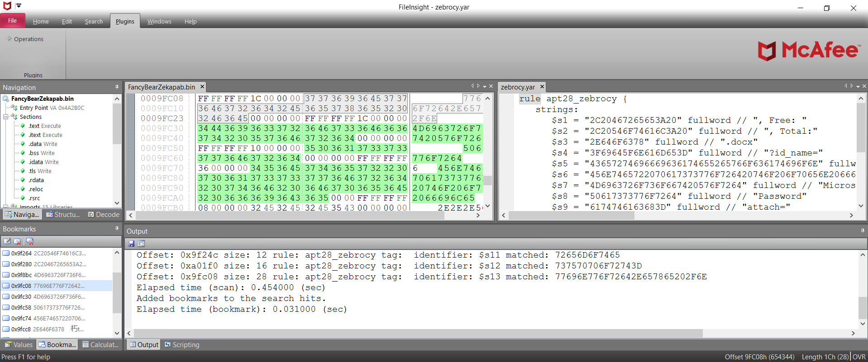Image resolution: width=868 pixels, height=362 pixels.
Task: Close the FancyBearZekapab.bin tab
Action: pos(202,87)
